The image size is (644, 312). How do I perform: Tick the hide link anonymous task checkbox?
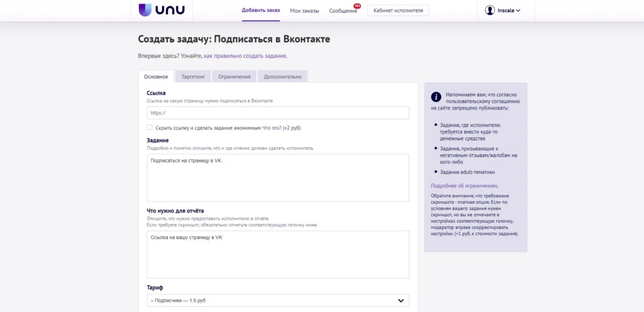[150, 127]
